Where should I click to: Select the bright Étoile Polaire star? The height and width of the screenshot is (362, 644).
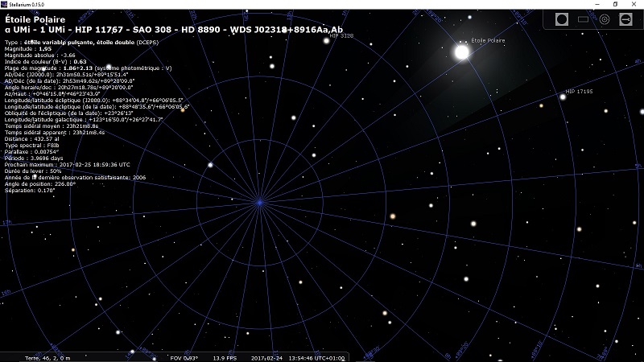[x=462, y=52]
